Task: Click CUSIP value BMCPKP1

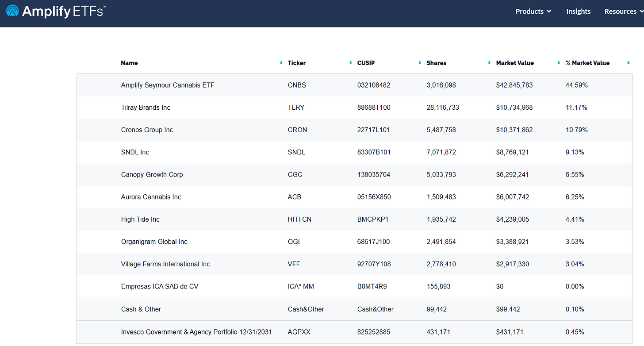Action: (373, 219)
